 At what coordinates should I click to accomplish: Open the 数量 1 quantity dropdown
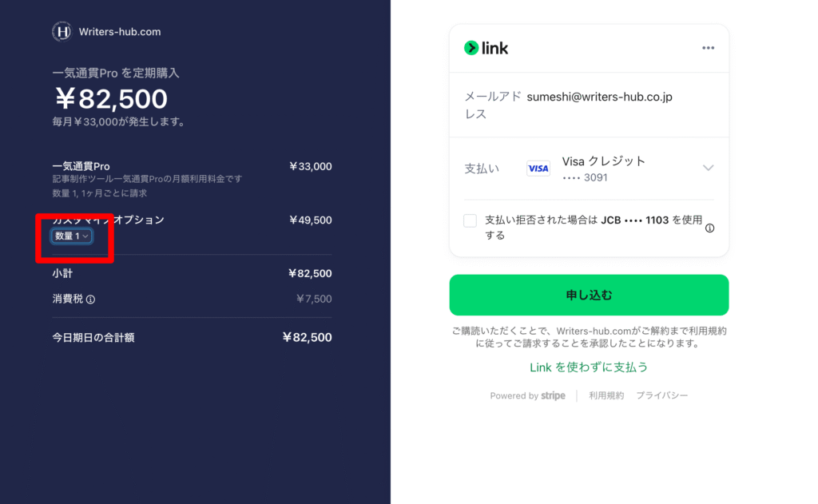(x=72, y=236)
